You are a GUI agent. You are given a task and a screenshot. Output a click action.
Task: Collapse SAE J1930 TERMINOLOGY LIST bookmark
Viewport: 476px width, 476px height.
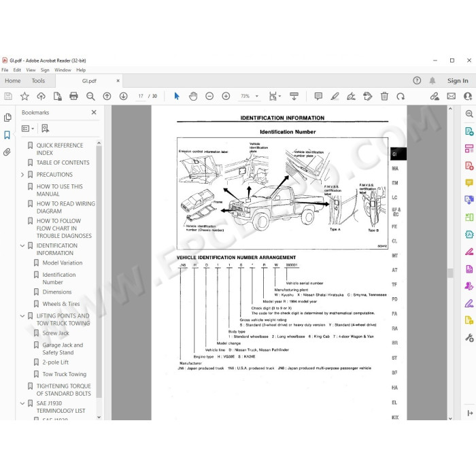pos(22,403)
